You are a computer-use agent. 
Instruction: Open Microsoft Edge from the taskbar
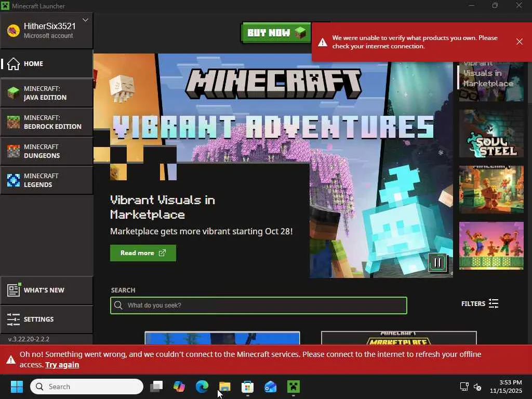[x=202, y=387]
